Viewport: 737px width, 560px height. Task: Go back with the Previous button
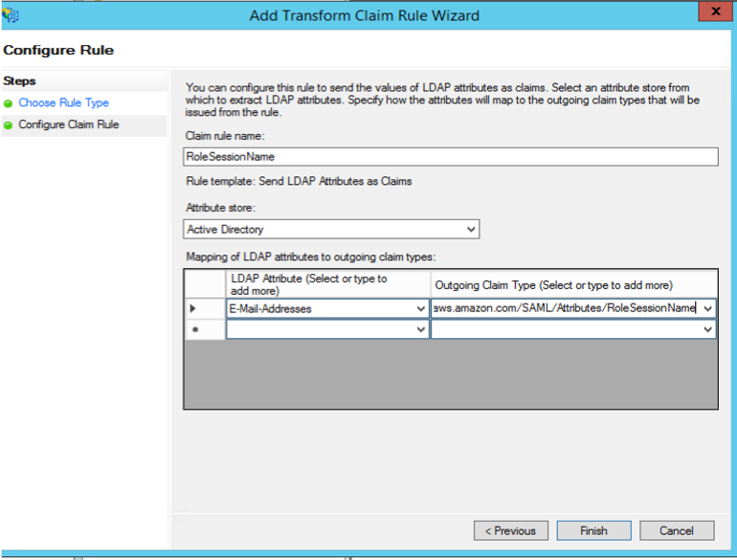[510, 531]
